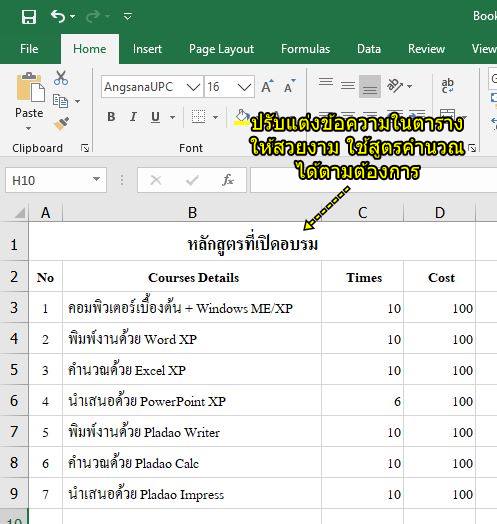Open the fill color bucket
This screenshot has width=497, height=524.
241,117
